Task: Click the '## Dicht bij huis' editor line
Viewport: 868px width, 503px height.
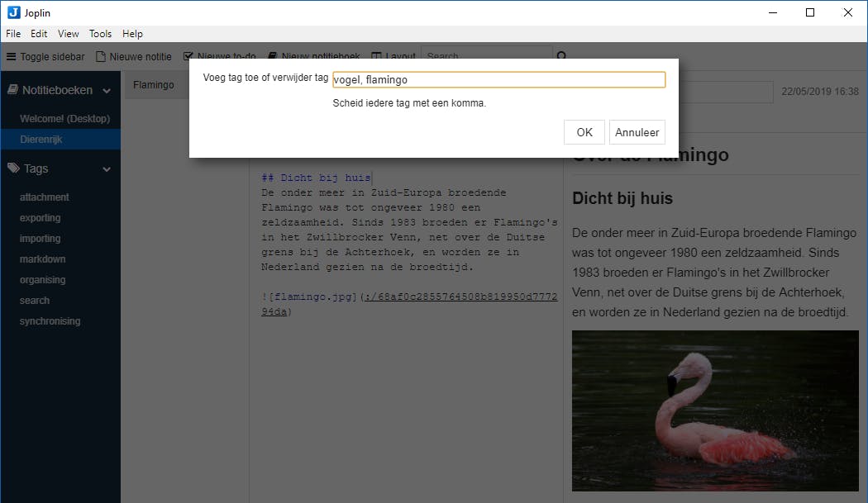Action: tap(316, 178)
